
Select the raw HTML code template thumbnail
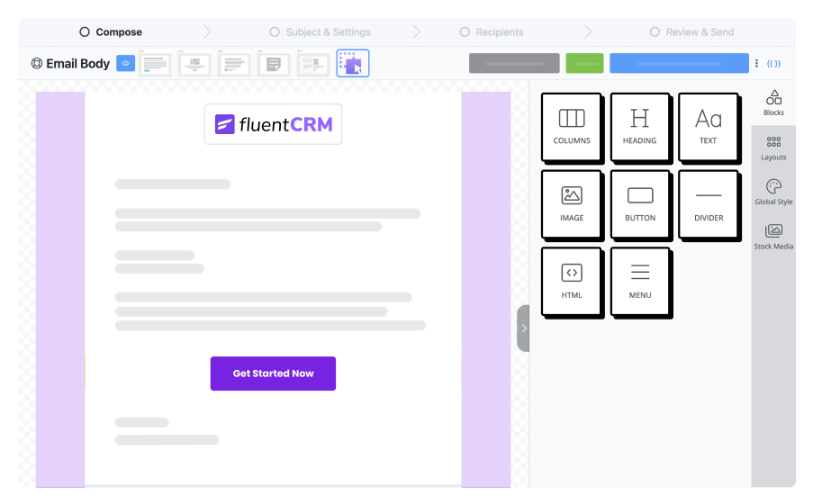313,63
